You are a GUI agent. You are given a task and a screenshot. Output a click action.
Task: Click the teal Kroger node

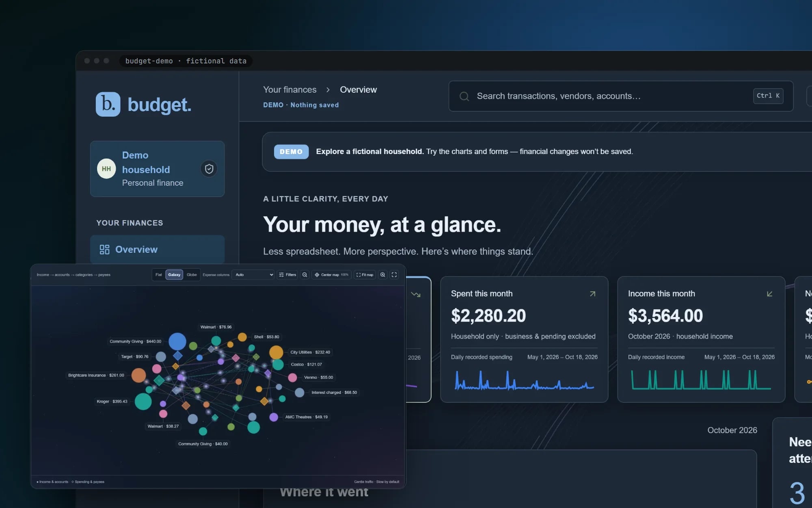coord(143,402)
